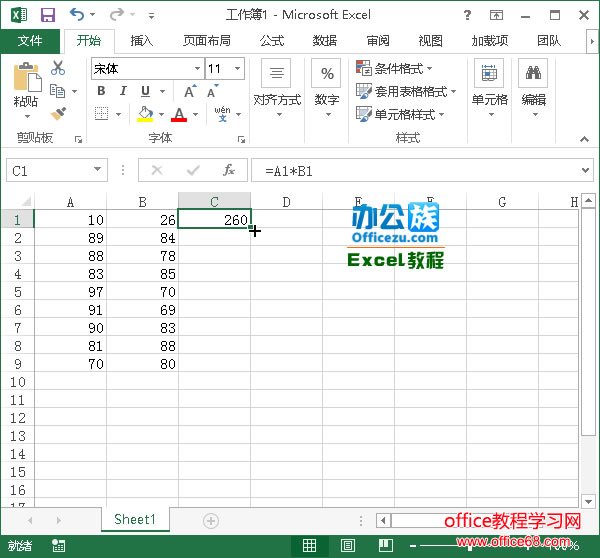Expand the underline style arrow
The width and height of the screenshot is (600, 558).
pos(163,91)
